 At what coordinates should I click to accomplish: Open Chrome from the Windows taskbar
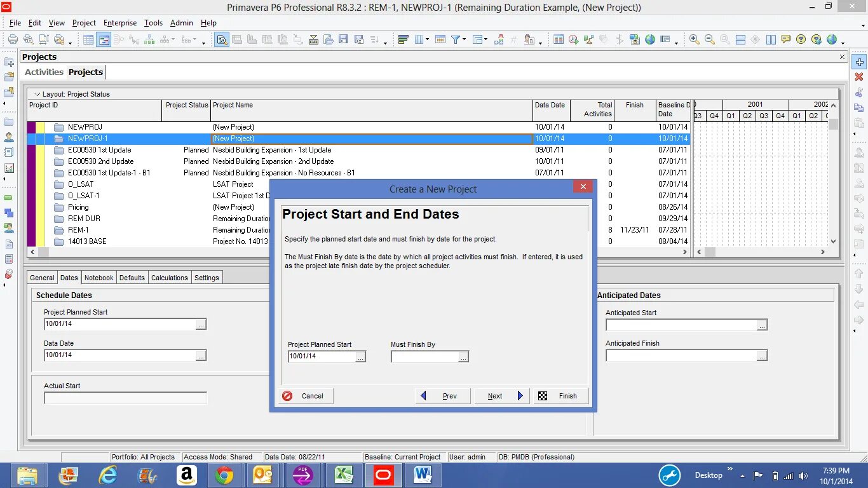pos(224,475)
